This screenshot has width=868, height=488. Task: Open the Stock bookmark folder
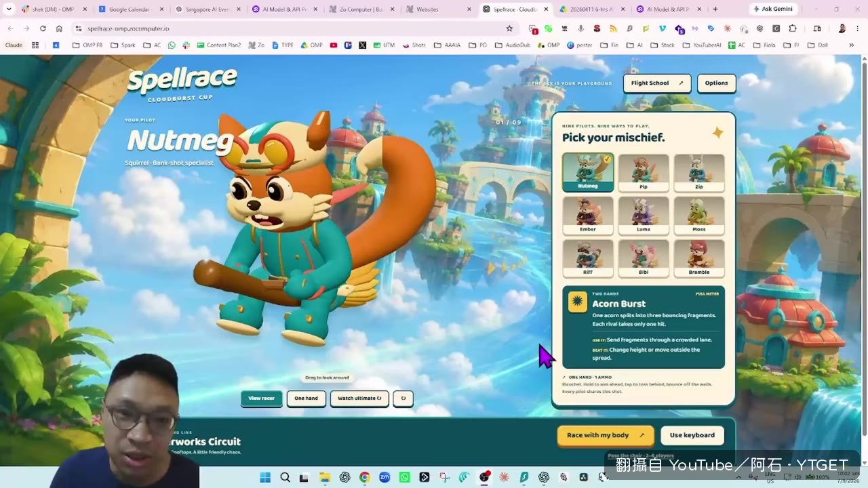point(662,45)
